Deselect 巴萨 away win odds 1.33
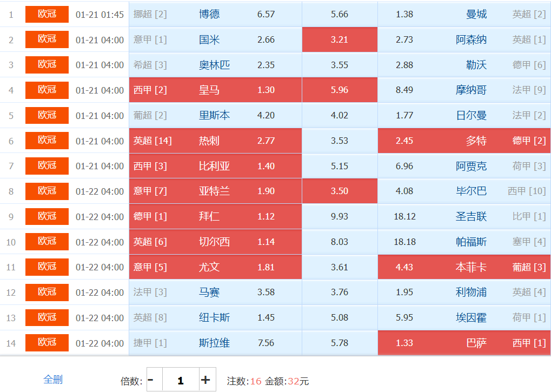 pyautogui.click(x=463, y=343)
